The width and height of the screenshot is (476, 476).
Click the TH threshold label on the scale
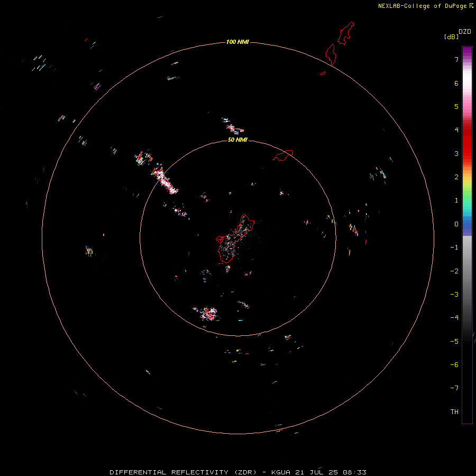tap(454, 412)
